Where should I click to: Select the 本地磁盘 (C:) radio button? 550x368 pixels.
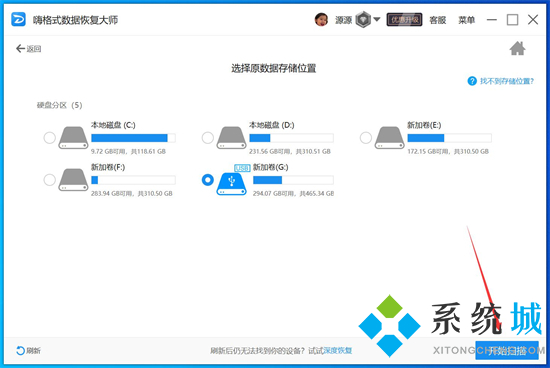[49, 138]
